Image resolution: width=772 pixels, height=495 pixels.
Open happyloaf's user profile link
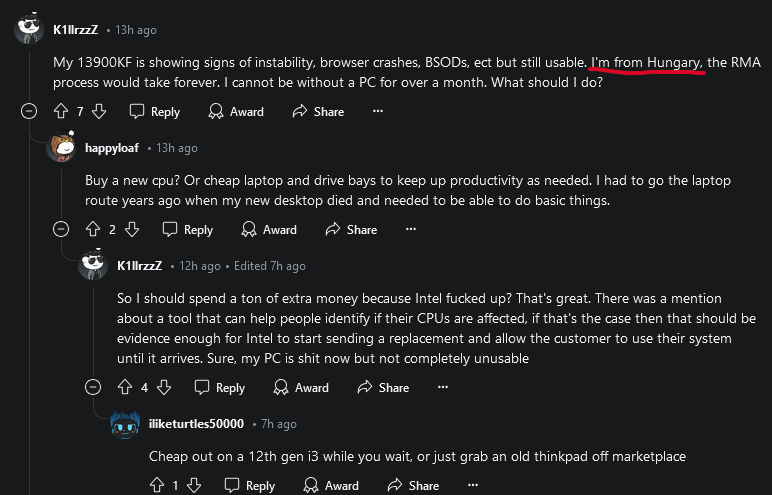pos(112,148)
